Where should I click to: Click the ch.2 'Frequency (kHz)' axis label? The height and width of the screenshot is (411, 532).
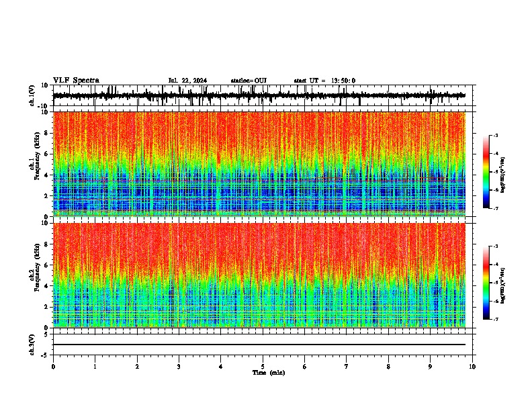(x=37, y=267)
